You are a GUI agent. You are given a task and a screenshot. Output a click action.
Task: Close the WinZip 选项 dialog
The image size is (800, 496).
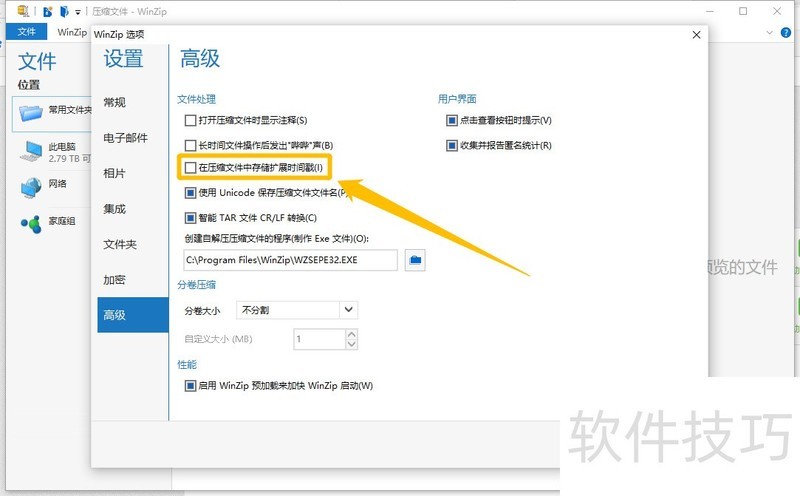(x=696, y=35)
